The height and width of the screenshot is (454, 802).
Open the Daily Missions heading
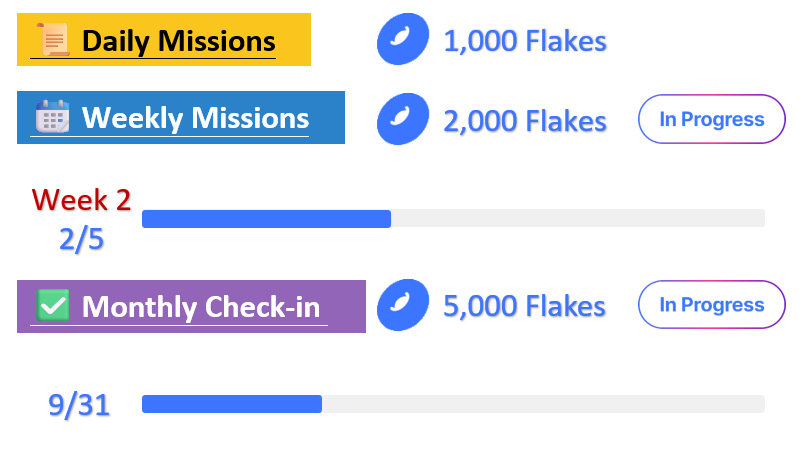[x=178, y=41]
